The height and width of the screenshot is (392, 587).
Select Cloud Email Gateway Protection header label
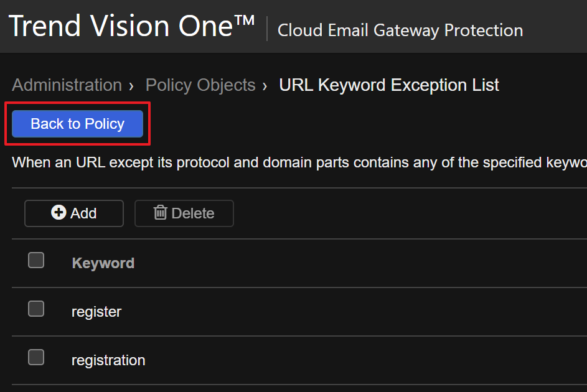click(x=400, y=30)
